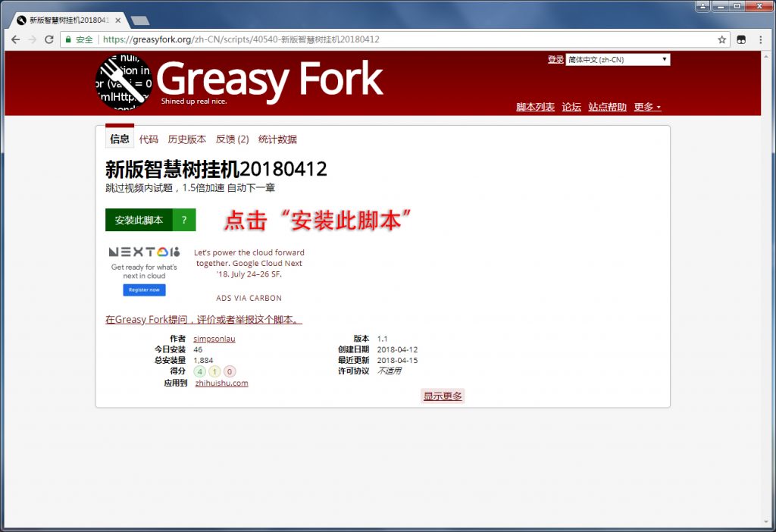Click the Greasy Fork logo icon
776x532 pixels.
pyautogui.click(x=124, y=82)
